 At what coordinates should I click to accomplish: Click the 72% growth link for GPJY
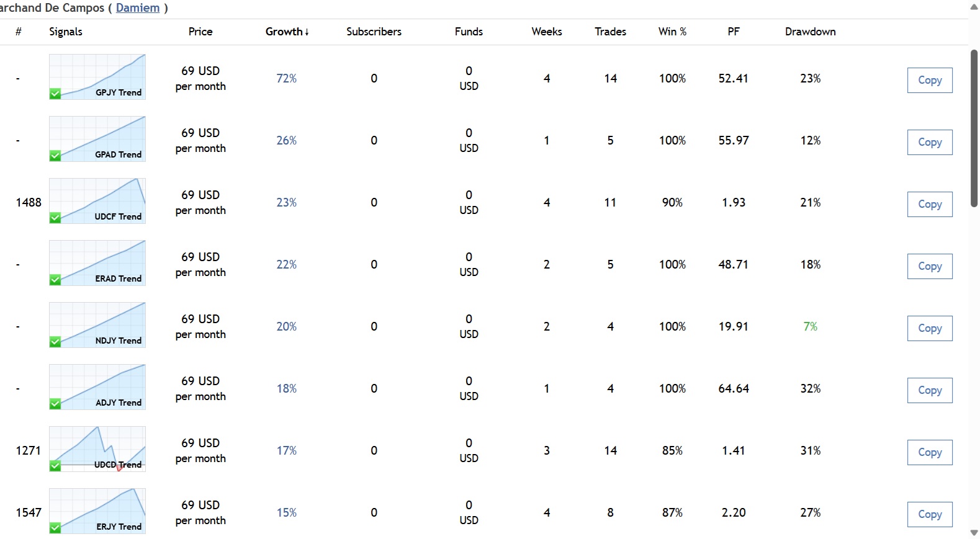[286, 79]
